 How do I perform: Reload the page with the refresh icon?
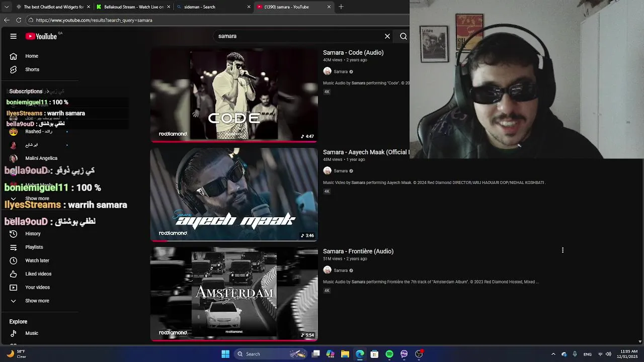tap(19, 20)
